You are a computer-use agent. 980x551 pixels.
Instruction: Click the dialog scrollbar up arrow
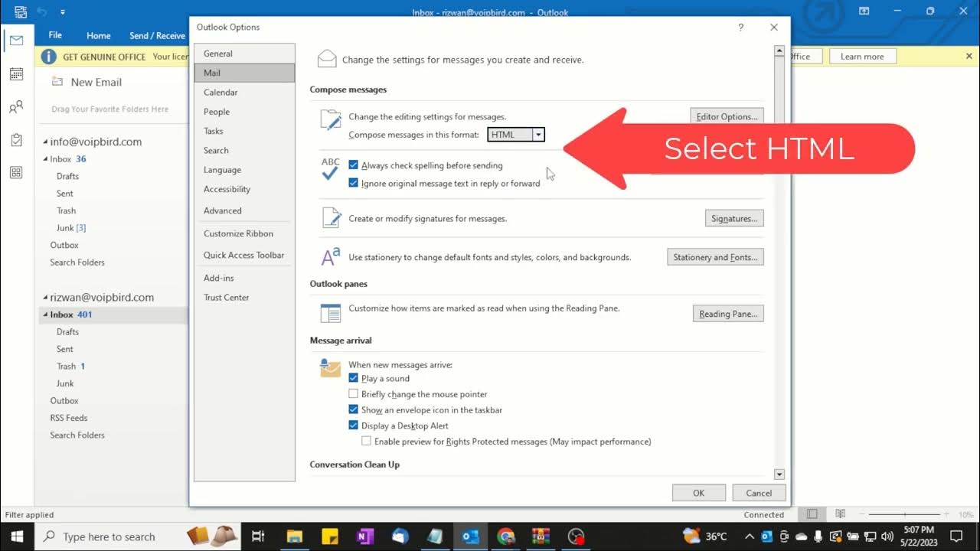779,51
